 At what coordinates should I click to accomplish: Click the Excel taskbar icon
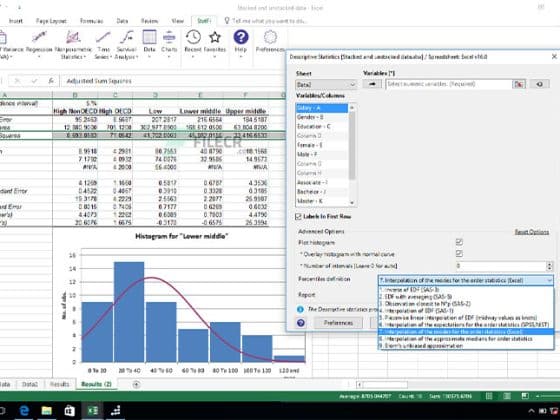(x=92, y=411)
